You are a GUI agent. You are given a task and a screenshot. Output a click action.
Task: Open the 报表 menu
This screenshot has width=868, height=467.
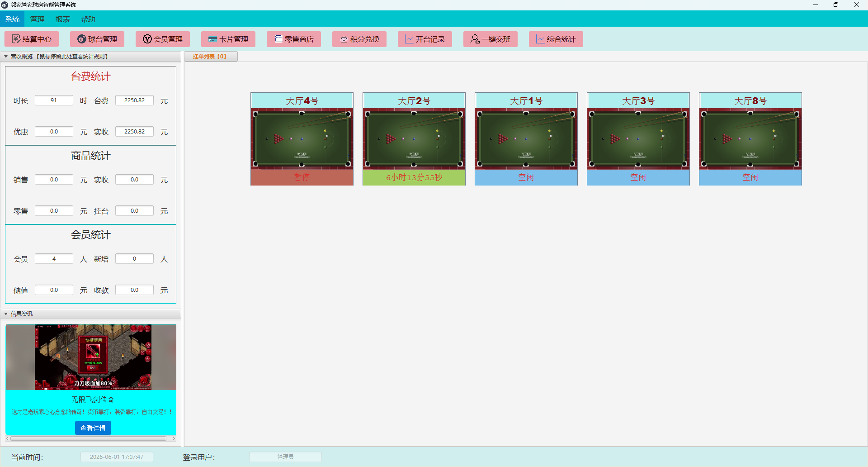[x=63, y=19]
